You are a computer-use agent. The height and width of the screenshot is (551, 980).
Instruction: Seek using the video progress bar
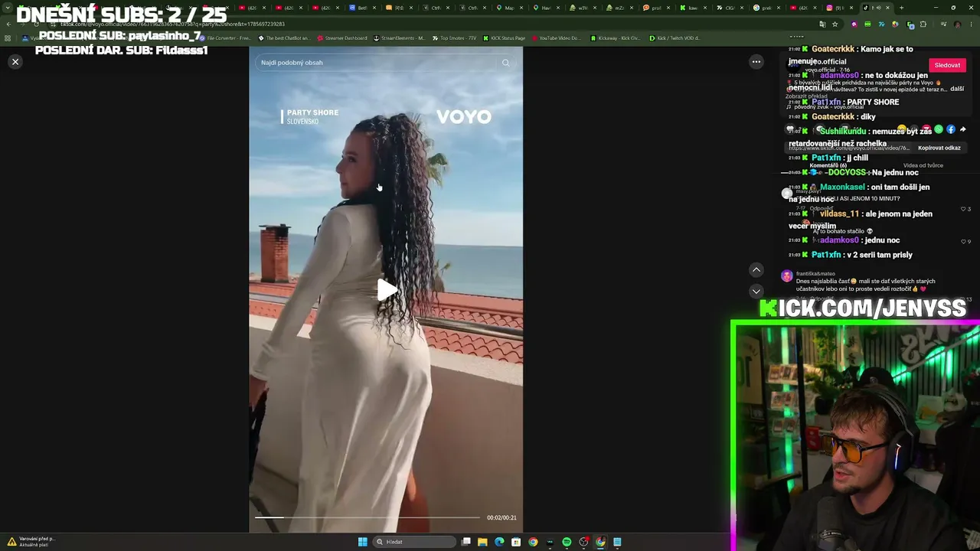point(367,517)
